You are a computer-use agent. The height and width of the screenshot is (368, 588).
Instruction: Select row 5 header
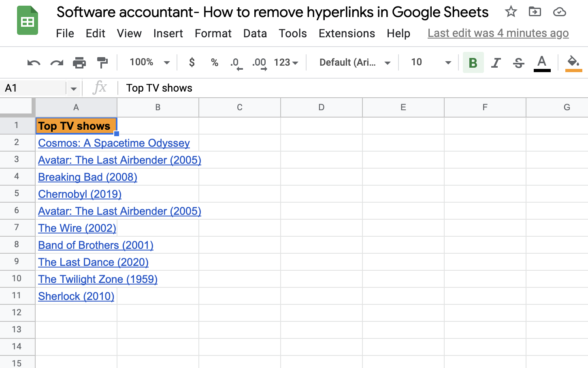click(17, 193)
